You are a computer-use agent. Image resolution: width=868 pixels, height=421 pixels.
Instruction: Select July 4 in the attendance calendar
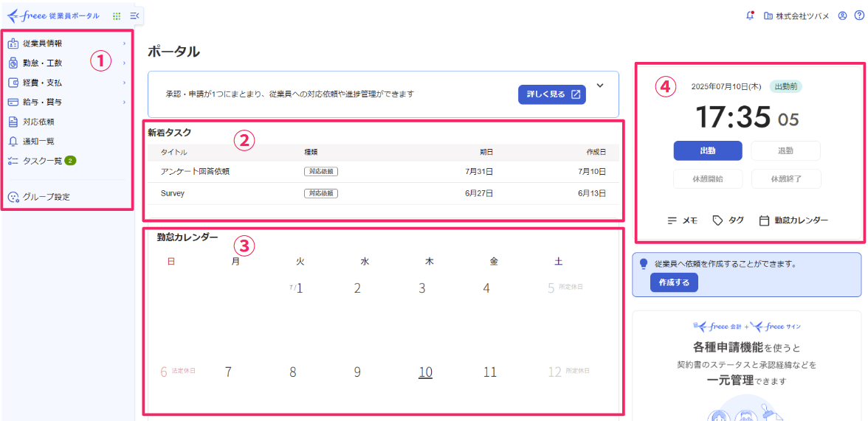486,288
